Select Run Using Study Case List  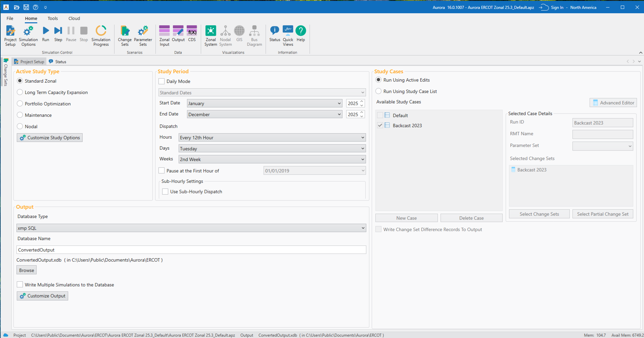coord(379,91)
